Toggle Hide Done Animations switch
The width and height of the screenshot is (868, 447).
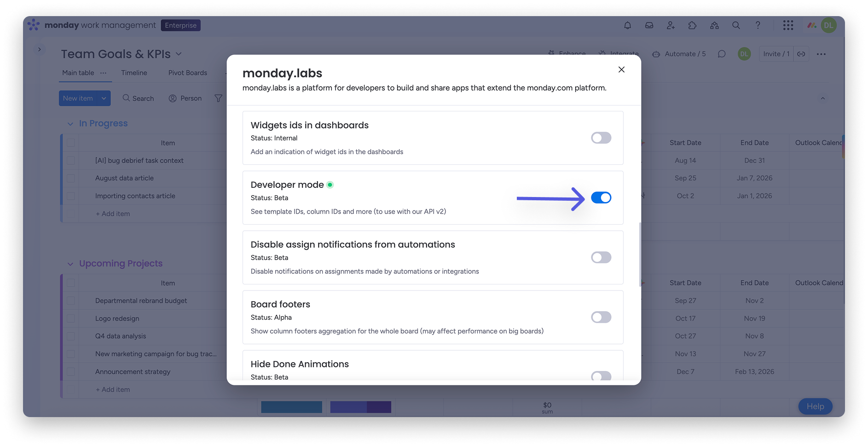point(601,376)
